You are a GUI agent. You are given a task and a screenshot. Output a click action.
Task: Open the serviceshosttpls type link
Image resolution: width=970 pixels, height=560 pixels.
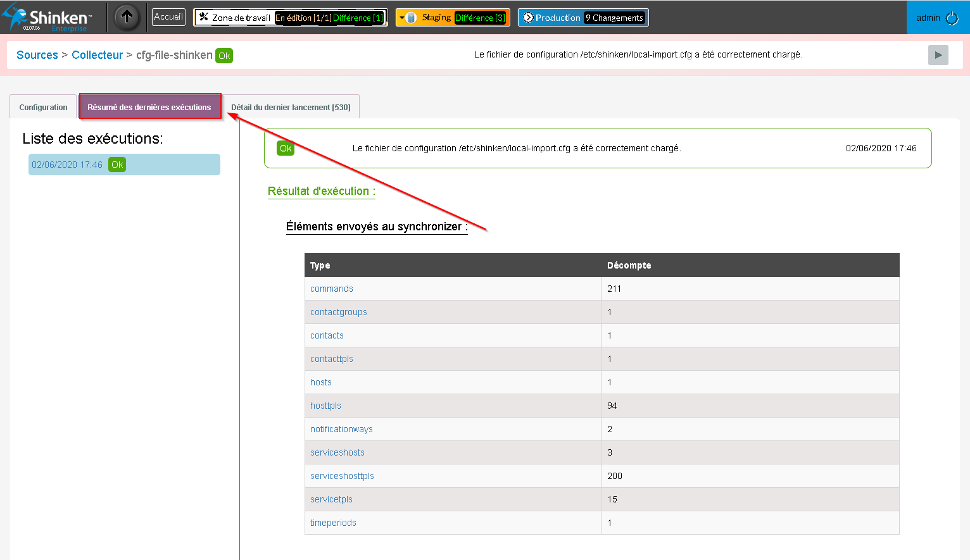(342, 476)
